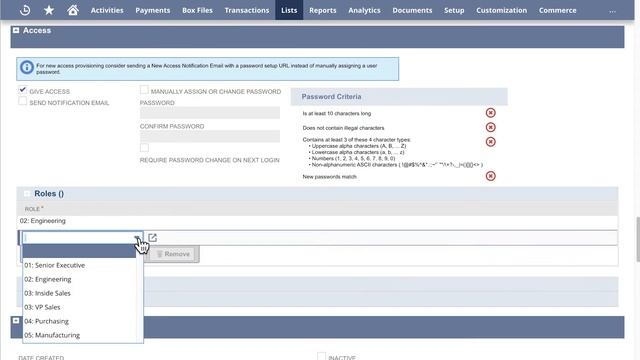The width and height of the screenshot is (640, 360).
Task: Open the Shortcuts star icon
Action: click(x=49, y=10)
